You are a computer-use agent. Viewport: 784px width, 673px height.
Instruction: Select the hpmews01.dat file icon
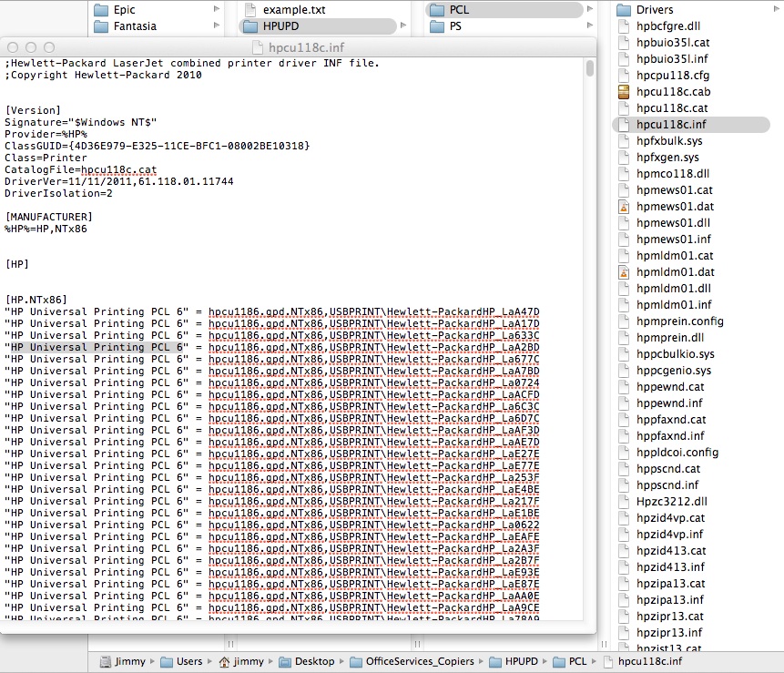click(624, 207)
